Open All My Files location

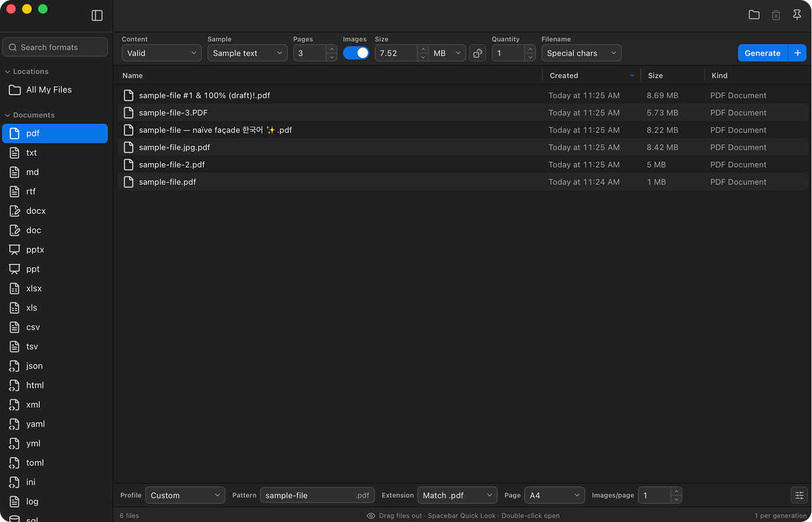pyautogui.click(x=55, y=90)
